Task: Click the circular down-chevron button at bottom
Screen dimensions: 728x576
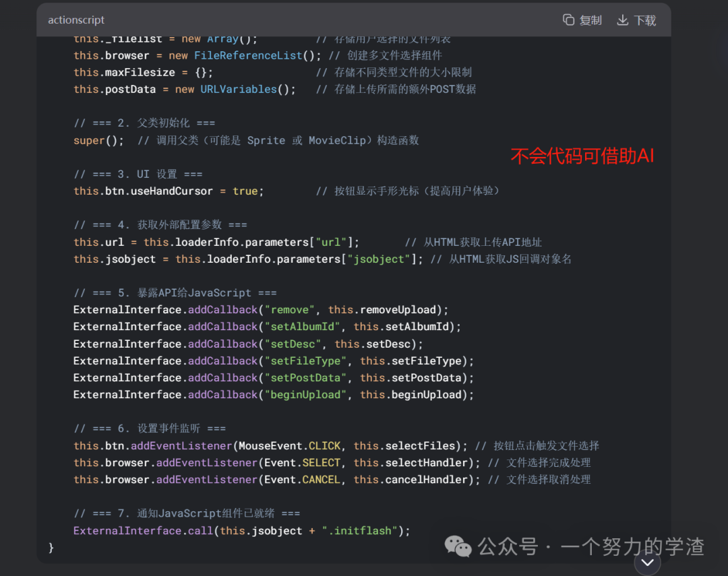Action: click(647, 562)
